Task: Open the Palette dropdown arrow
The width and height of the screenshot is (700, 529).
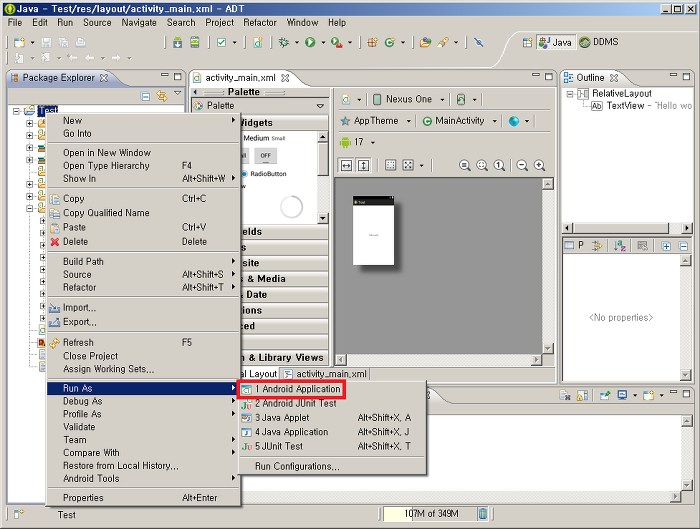Action: pos(320,106)
